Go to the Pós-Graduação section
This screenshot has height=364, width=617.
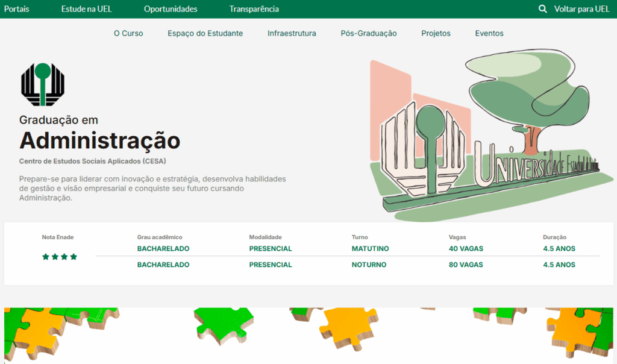(368, 33)
